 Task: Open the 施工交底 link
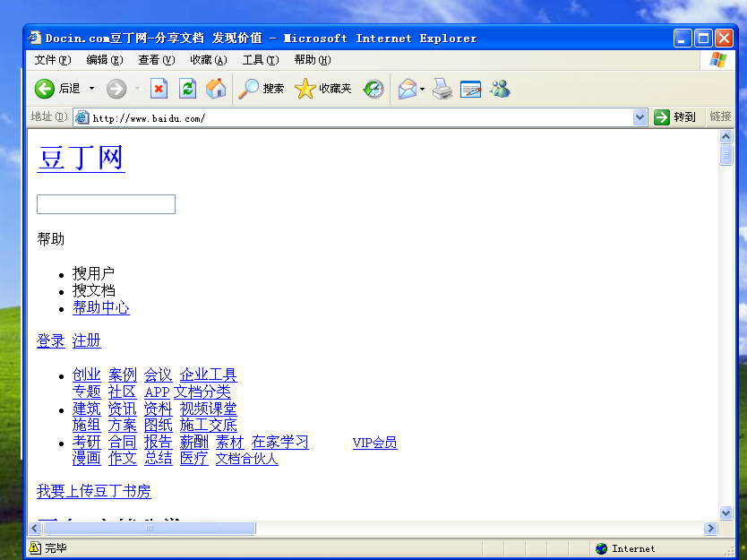point(208,425)
